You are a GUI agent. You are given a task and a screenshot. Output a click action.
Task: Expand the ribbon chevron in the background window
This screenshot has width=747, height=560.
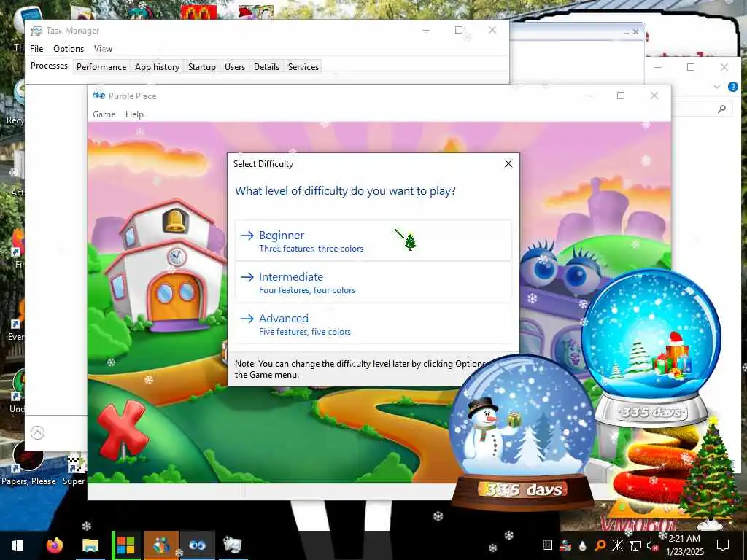[x=717, y=87]
